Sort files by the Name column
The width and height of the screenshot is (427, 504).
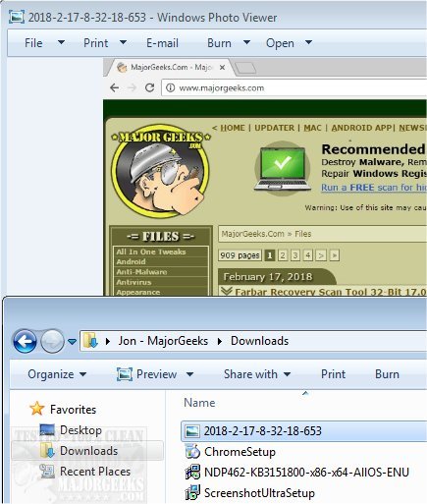point(199,403)
